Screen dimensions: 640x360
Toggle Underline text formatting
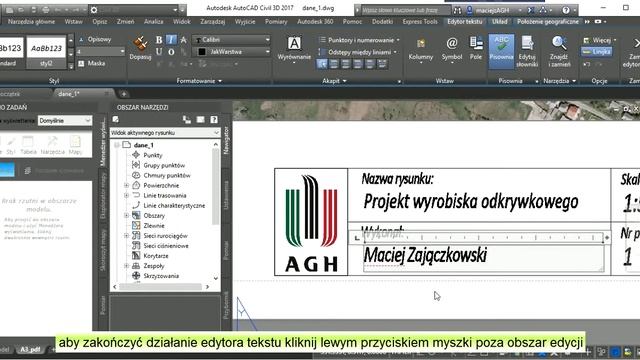pos(159,52)
